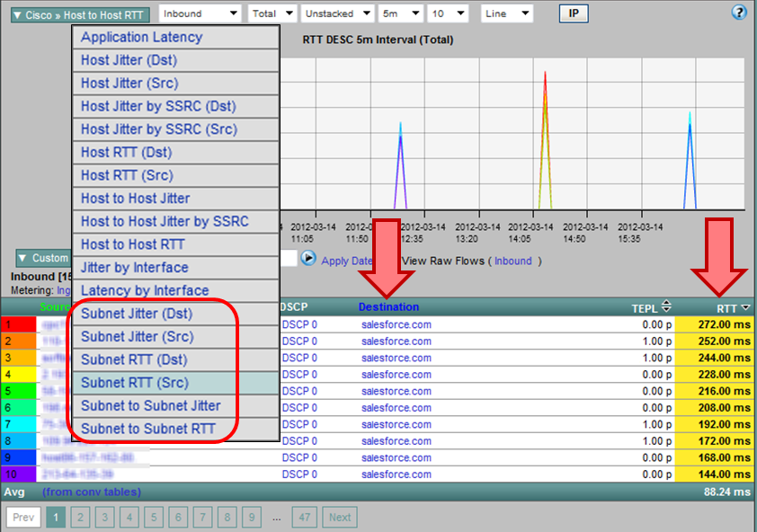Open the first salesforce.com destination link
This screenshot has height=532, width=757.
pos(396,324)
